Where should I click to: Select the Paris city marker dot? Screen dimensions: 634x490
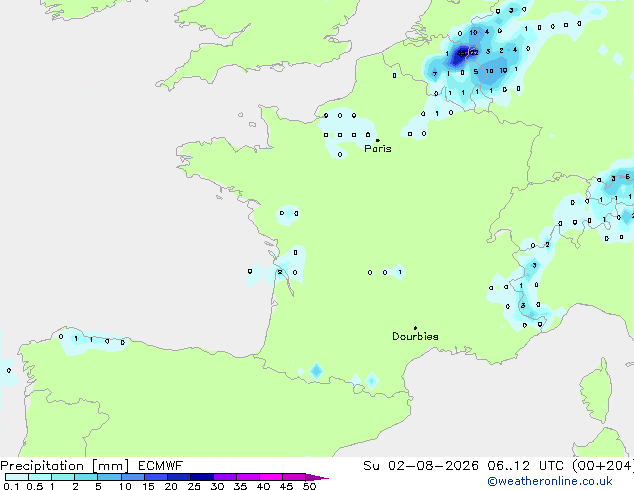[x=378, y=140]
